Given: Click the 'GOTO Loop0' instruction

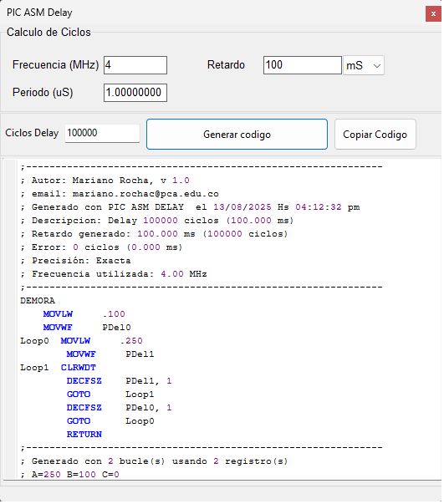Looking at the screenshot, I should pyautogui.click(x=111, y=423).
